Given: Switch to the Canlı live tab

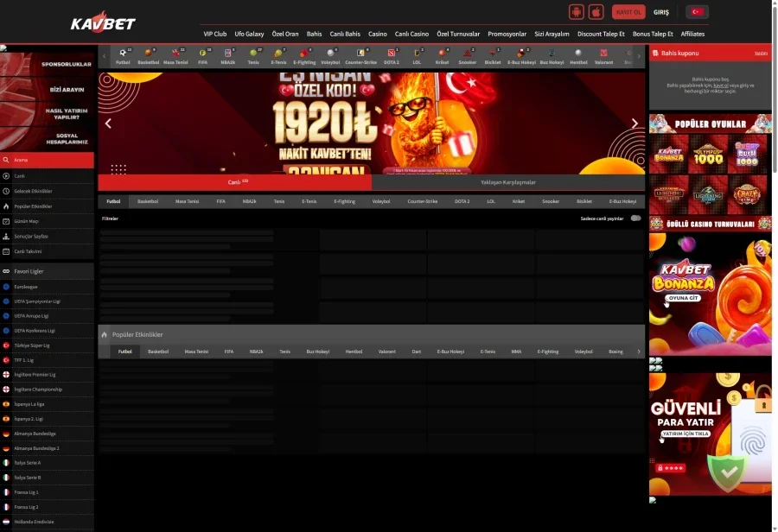Looking at the screenshot, I should pyautogui.click(x=234, y=182).
